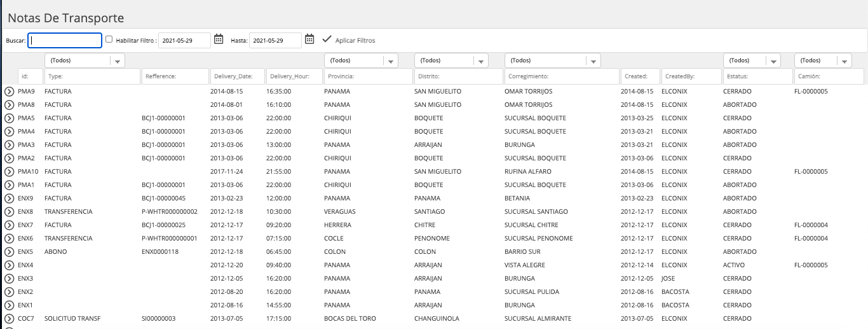The height and width of the screenshot is (329, 868).
Task: Click BOCAS DEL TORO province cell
Action: coord(350,319)
